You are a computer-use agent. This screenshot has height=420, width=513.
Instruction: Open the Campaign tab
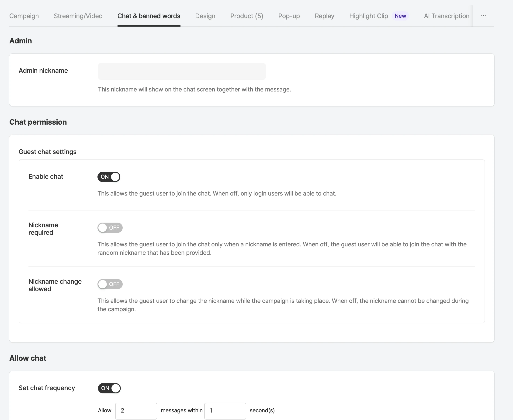click(x=24, y=16)
